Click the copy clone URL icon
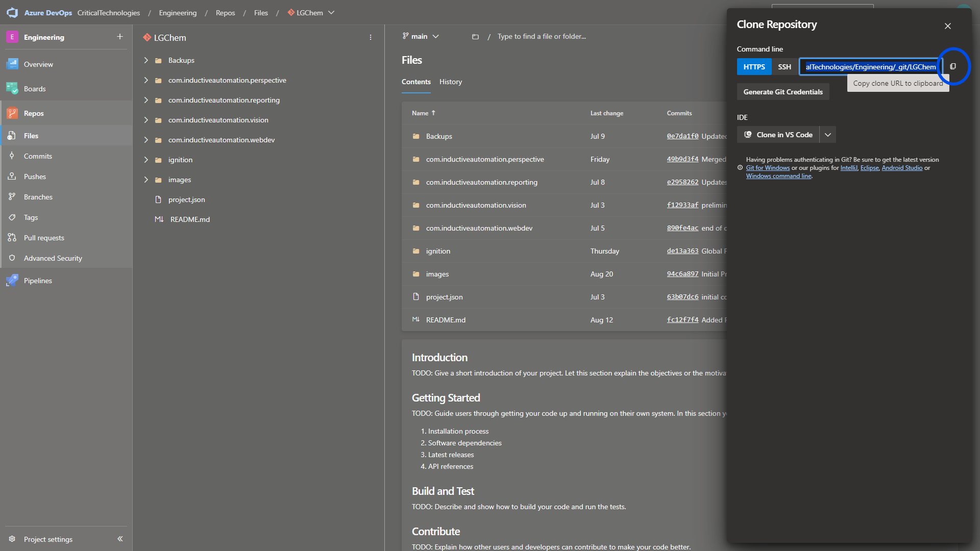The width and height of the screenshot is (980, 551). (952, 66)
